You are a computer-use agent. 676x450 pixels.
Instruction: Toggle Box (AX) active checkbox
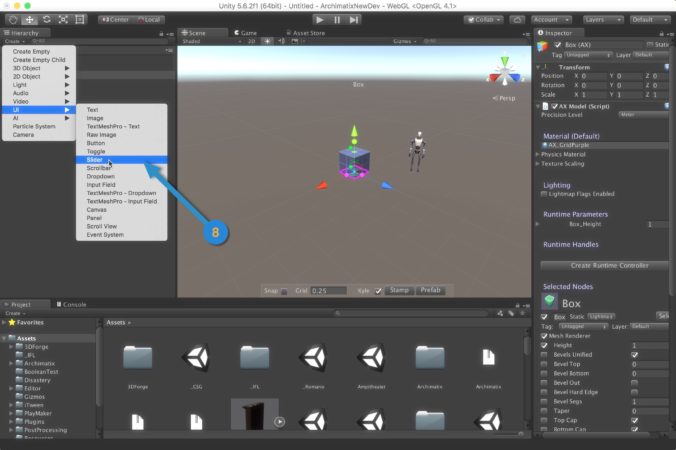point(557,45)
